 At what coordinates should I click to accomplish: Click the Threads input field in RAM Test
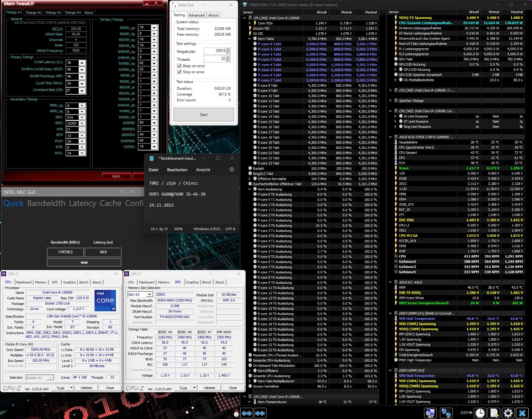coord(215,59)
